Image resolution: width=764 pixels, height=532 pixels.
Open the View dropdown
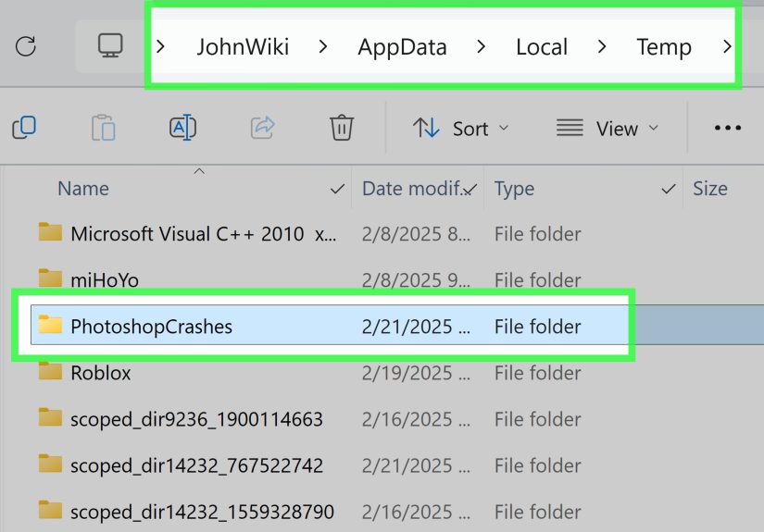click(607, 129)
